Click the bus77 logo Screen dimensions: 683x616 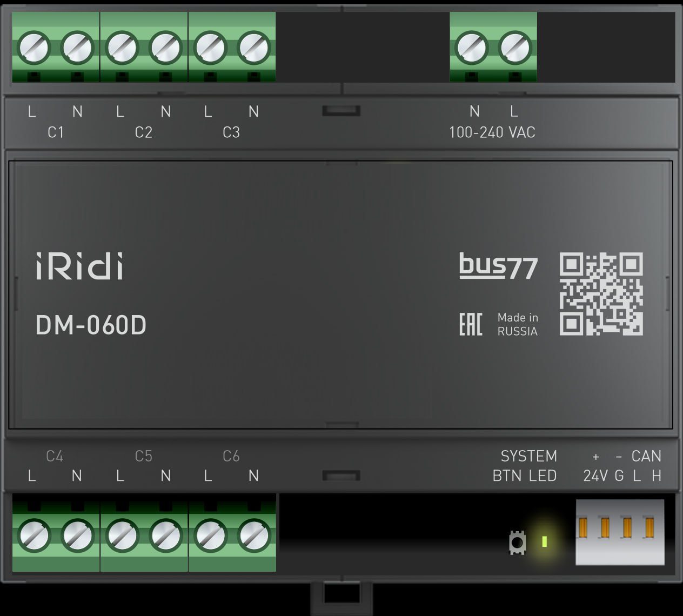(x=498, y=266)
